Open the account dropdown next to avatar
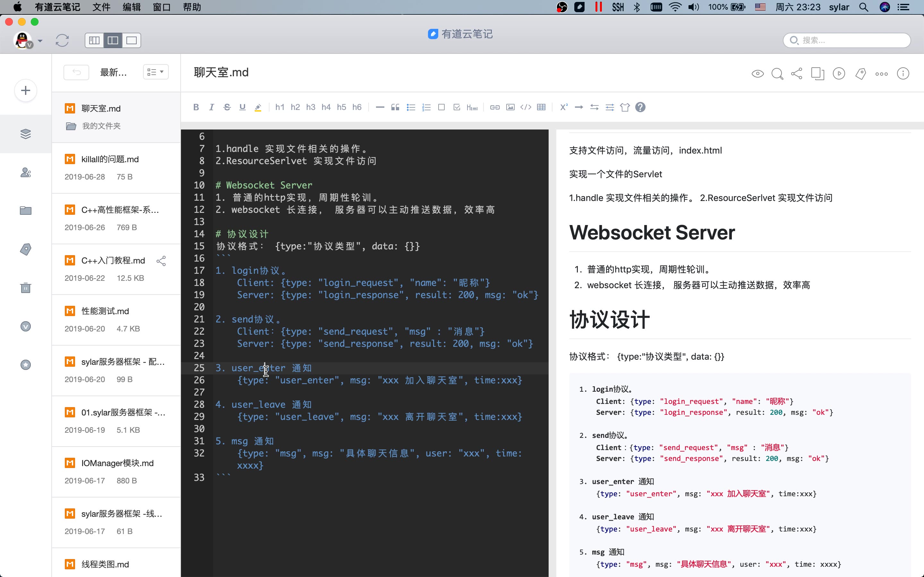The height and width of the screenshot is (577, 924). tap(40, 40)
